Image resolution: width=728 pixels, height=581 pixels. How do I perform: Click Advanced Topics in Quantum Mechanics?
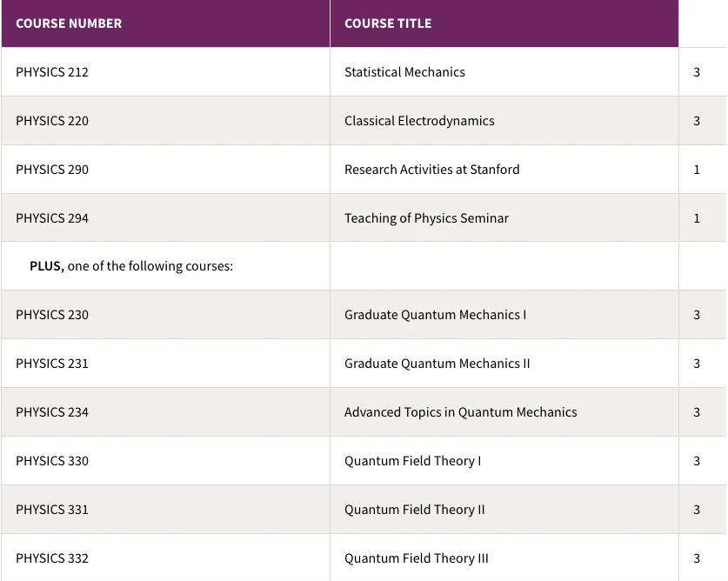(460, 412)
